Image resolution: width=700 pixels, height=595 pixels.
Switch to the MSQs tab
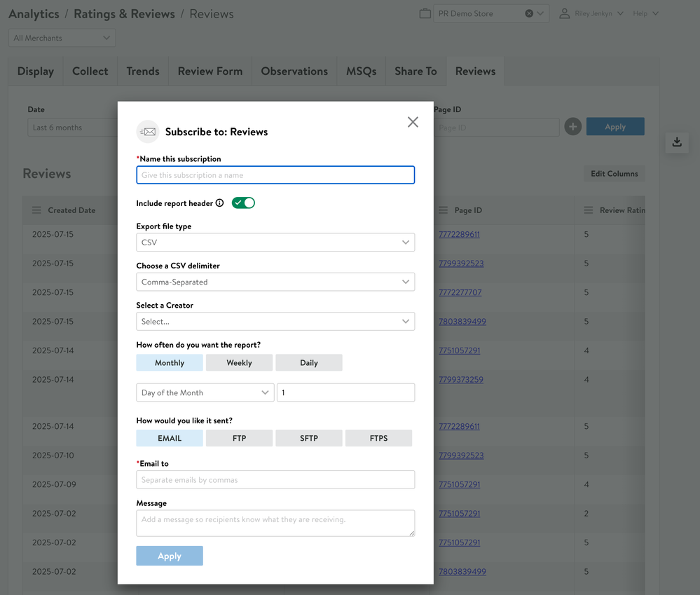click(x=361, y=71)
